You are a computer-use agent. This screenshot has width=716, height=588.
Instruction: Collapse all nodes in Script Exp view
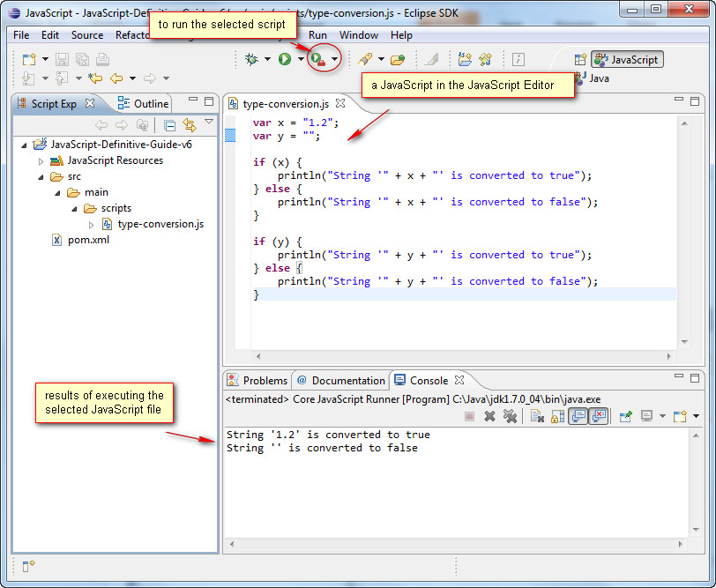coord(169,125)
